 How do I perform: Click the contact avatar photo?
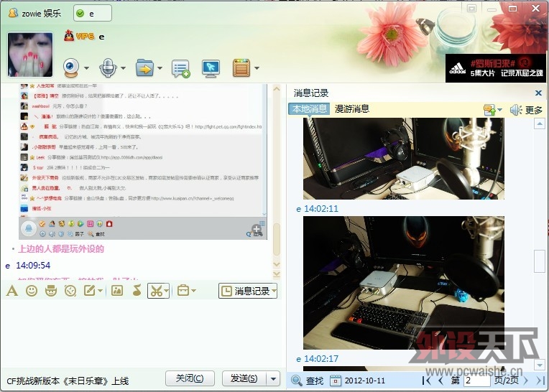[30, 55]
